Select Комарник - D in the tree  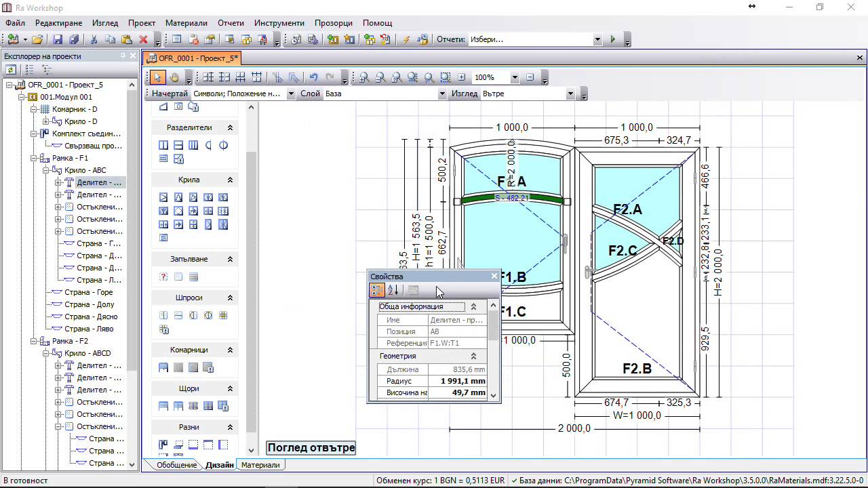coord(75,109)
